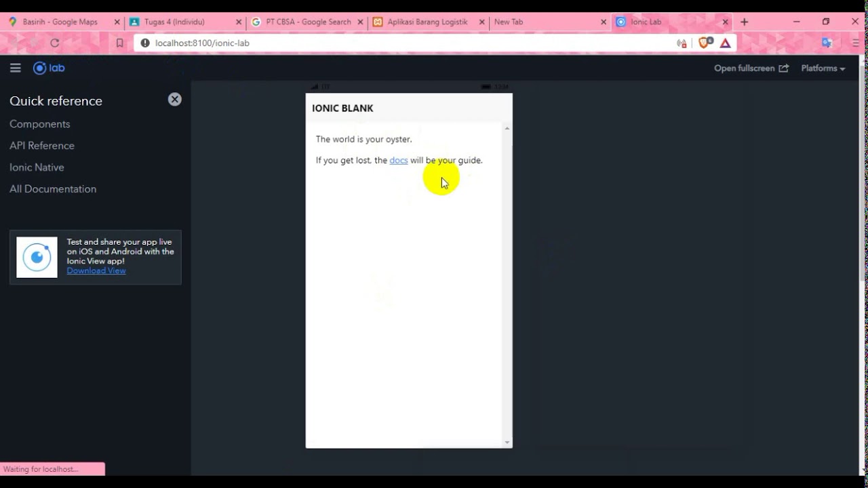
Task: Open the Ionic Lab hamburger menu
Action: (x=16, y=68)
